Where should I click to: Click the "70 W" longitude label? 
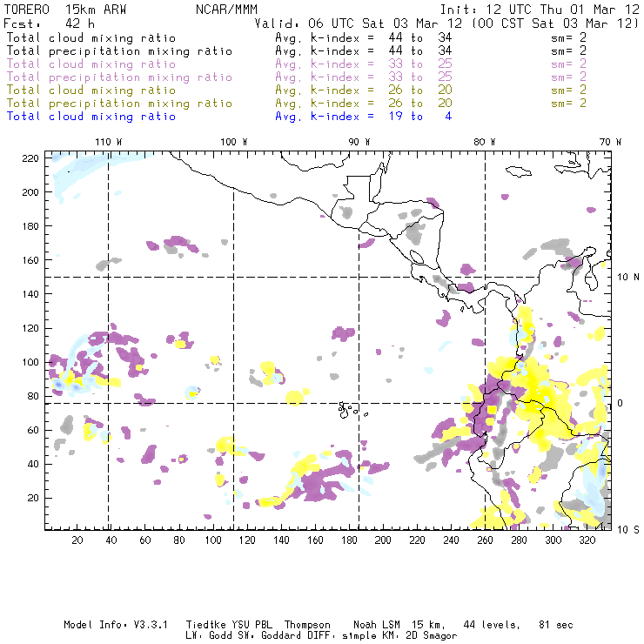pos(610,142)
